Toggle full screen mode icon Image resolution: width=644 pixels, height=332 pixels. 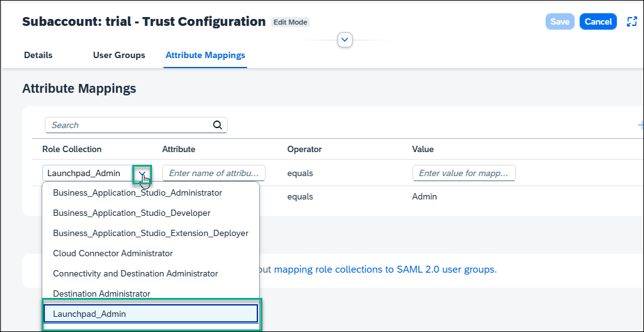631,22
